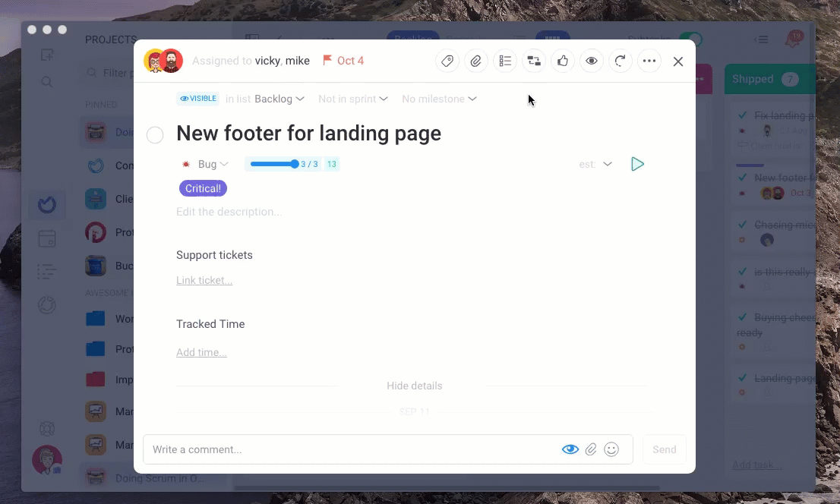Click the Link ticket... link
840x504 pixels.
(204, 281)
